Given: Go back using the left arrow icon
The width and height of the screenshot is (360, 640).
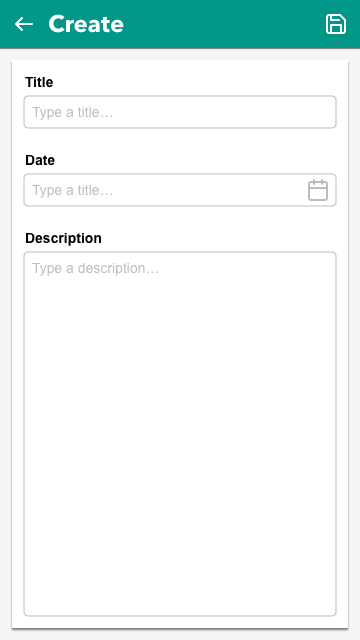Looking at the screenshot, I should tap(24, 24).
